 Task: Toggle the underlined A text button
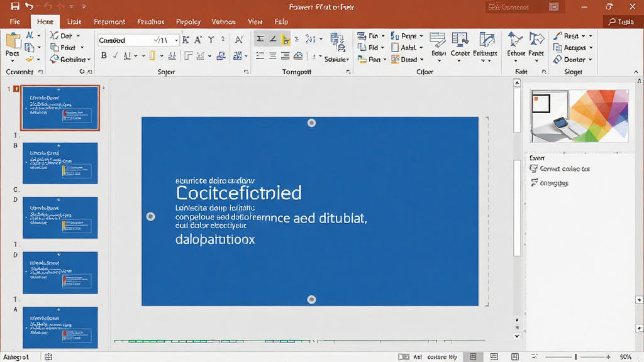click(x=127, y=55)
